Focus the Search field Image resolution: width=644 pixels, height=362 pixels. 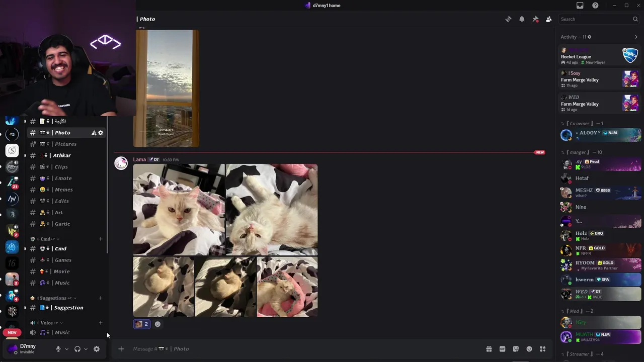point(599,19)
